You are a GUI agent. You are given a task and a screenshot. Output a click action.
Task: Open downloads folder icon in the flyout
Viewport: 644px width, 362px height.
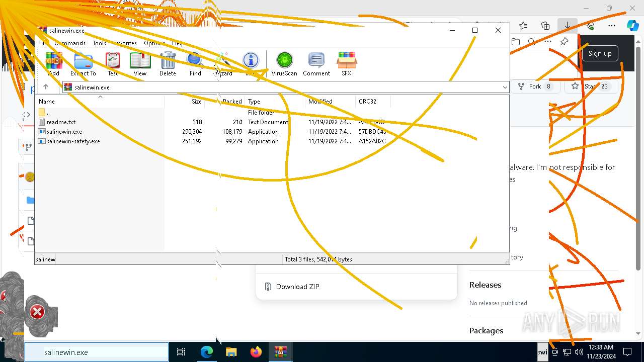click(x=515, y=42)
